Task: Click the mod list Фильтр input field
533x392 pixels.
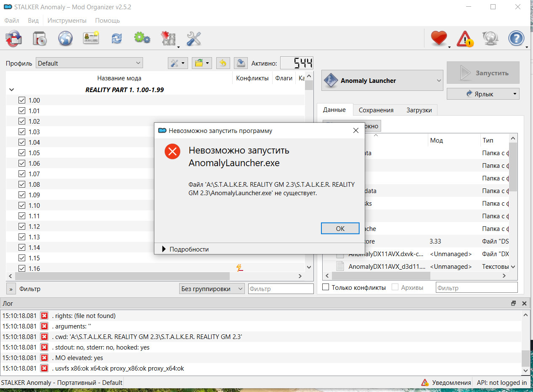Action: [281, 289]
